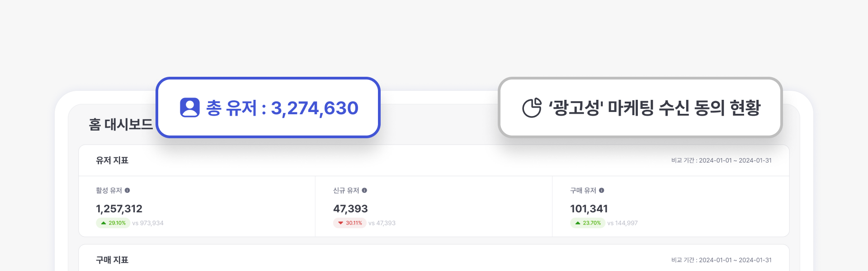Click the 비교 기간 date range in 구매 지표
868x271 pixels.
(721, 260)
